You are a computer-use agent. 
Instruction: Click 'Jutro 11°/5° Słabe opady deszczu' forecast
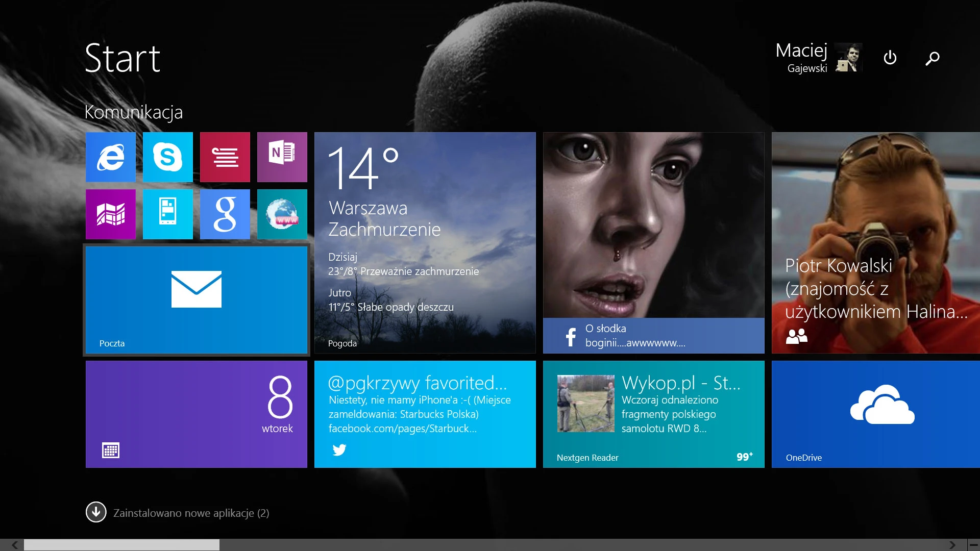tap(391, 300)
